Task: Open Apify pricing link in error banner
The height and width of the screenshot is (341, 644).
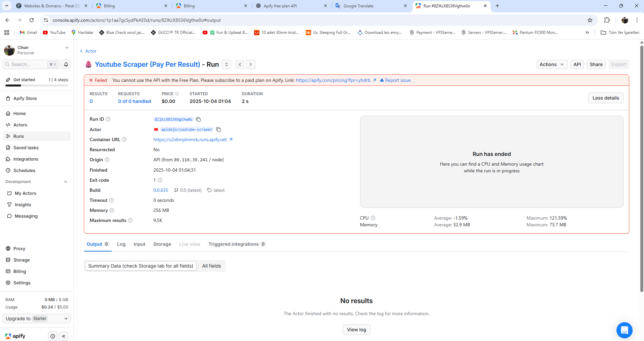Action: click(x=336, y=80)
